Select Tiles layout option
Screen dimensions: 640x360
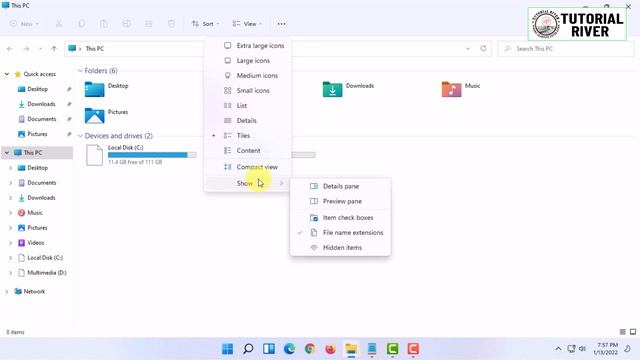click(x=248, y=136)
